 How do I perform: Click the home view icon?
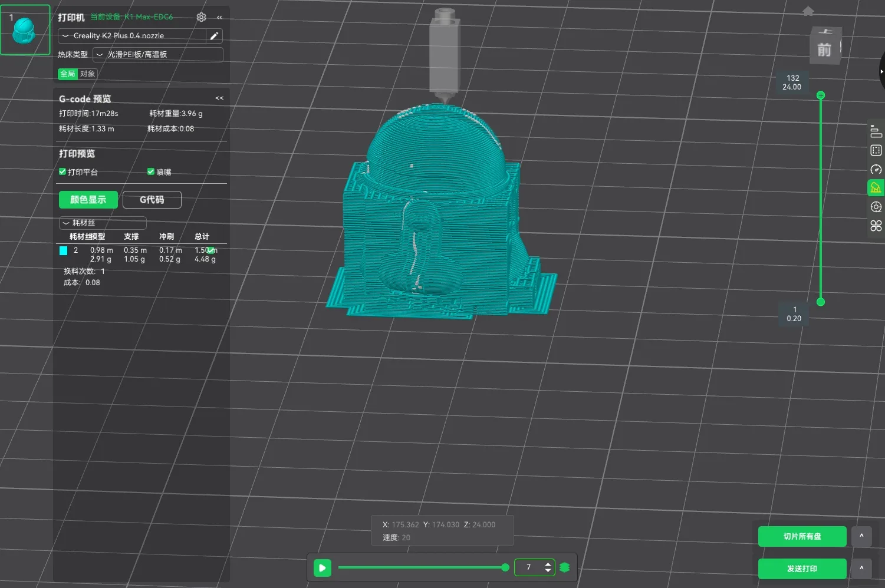(x=808, y=11)
